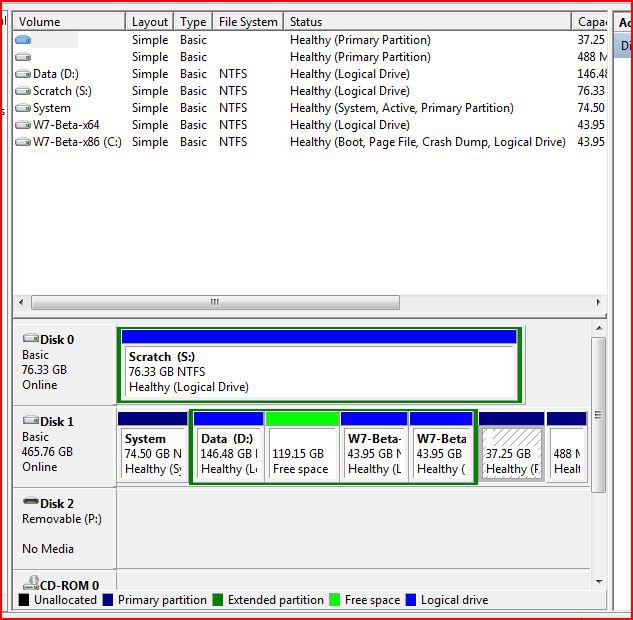Select the W7-Beta-x86 (C:) volume name

77,142
